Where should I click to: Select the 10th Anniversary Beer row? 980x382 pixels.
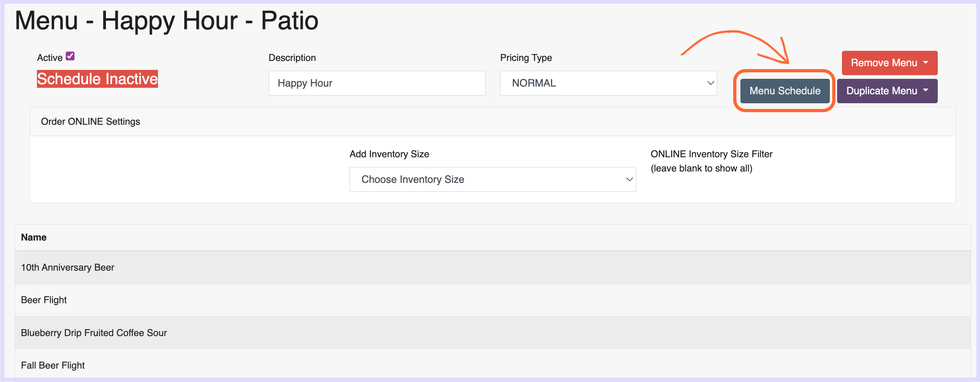[492, 267]
